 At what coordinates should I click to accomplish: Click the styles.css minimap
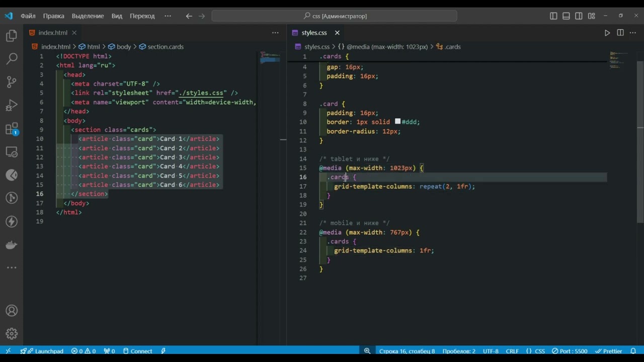coord(618,59)
